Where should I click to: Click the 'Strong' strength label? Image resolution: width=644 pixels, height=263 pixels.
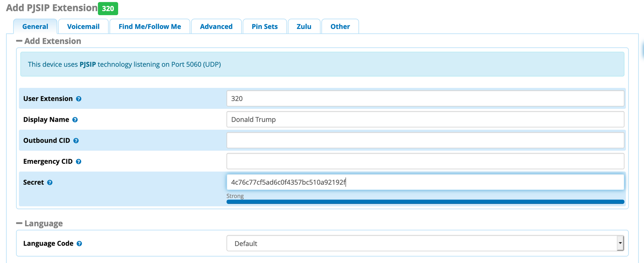tap(235, 196)
